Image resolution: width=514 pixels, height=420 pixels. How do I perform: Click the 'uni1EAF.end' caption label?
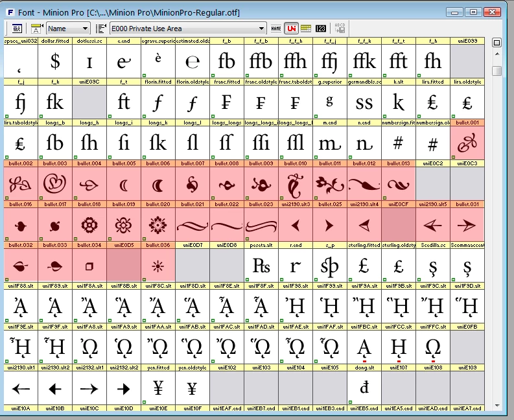point(227,408)
